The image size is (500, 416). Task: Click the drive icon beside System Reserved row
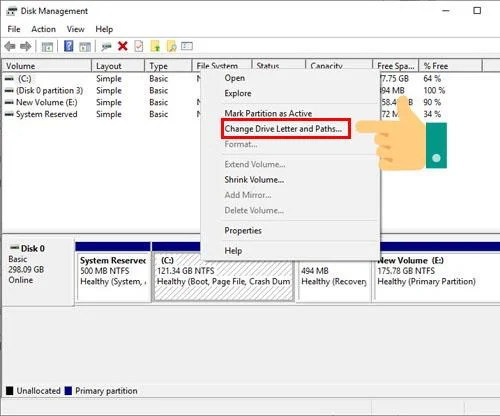9,114
